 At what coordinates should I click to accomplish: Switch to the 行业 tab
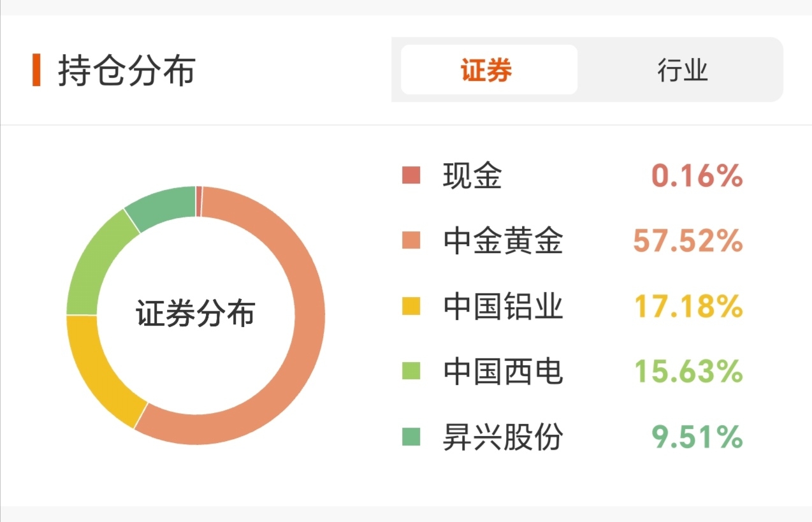tap(682, 70)
